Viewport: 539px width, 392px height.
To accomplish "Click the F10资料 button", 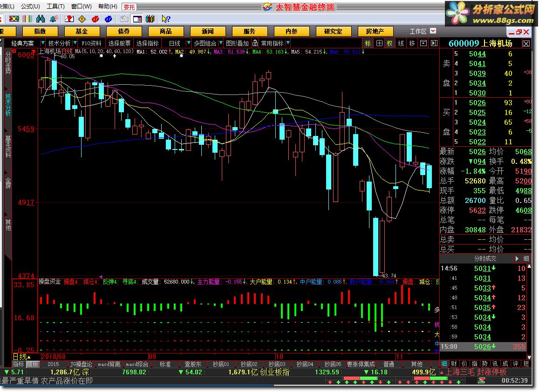I will point(91,43).
